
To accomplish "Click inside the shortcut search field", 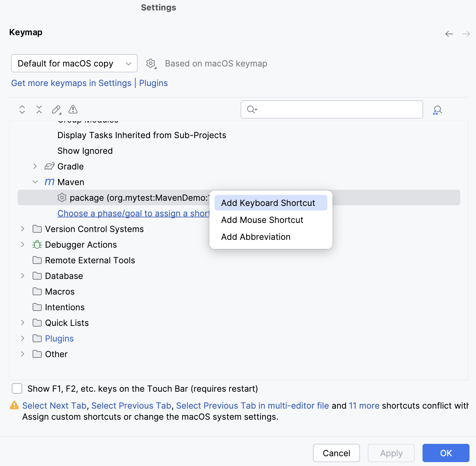I will click(332, 109).
